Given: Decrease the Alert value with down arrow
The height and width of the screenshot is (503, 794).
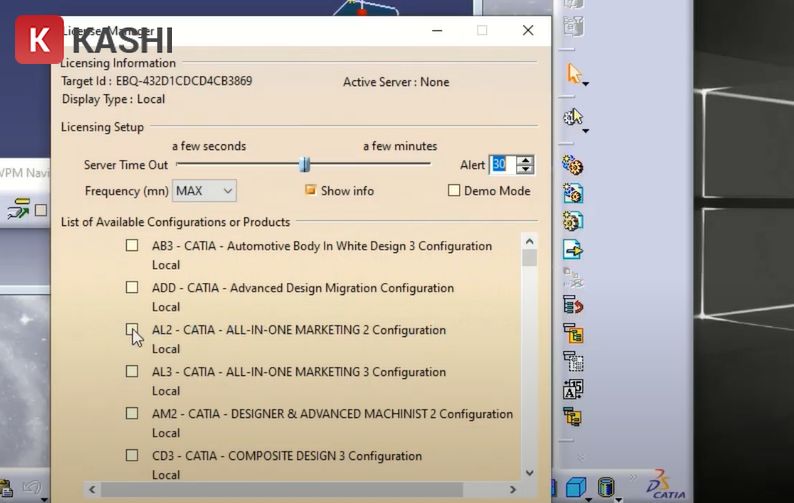Looking at the screenshot, I should tap(526, 170).
